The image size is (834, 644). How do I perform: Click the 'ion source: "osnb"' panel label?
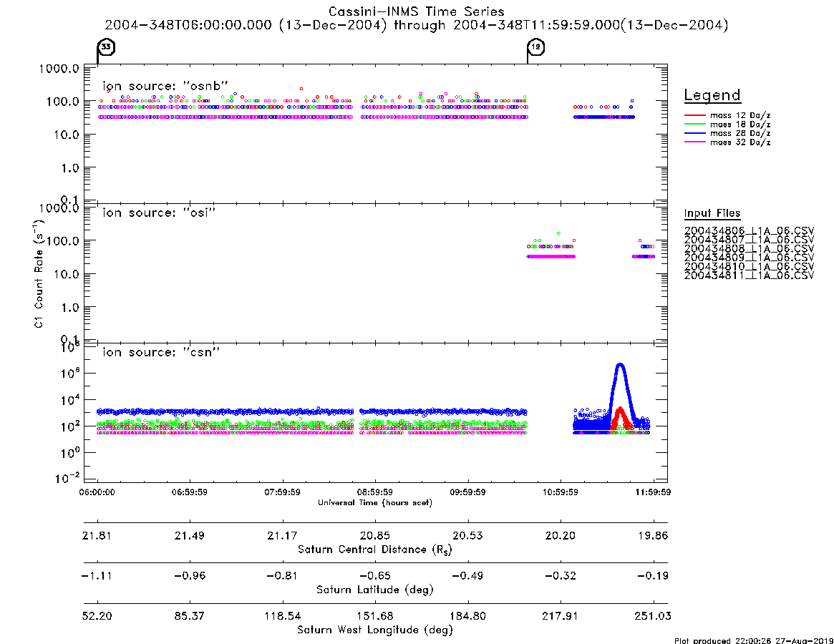click(165, 86)
